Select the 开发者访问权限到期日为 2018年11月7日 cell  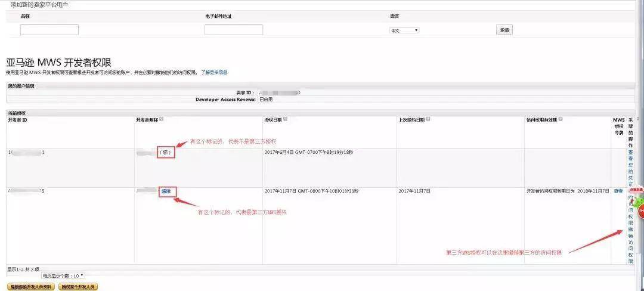click(x=568, y=191)
